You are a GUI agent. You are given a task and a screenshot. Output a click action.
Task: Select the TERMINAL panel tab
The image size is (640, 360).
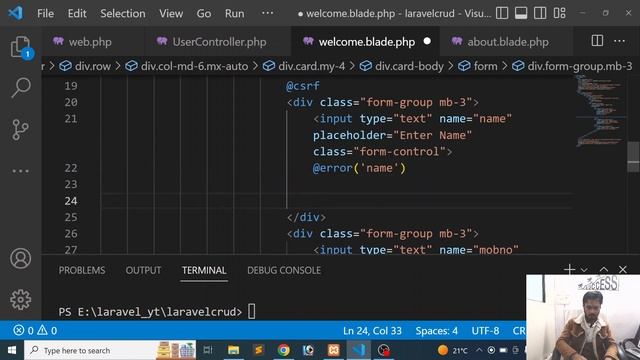click(204, 270)
